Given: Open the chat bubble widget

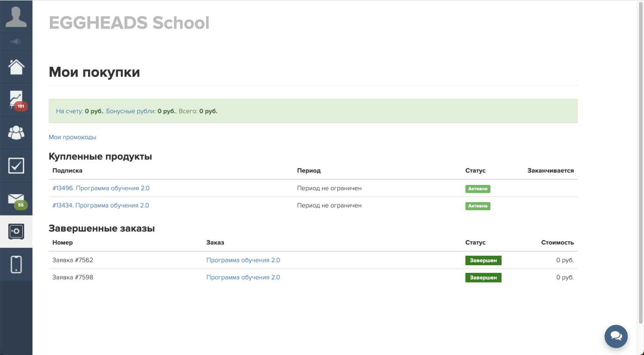Looking at the screenshot, I should pyautogui.click(x=616, y=336).
